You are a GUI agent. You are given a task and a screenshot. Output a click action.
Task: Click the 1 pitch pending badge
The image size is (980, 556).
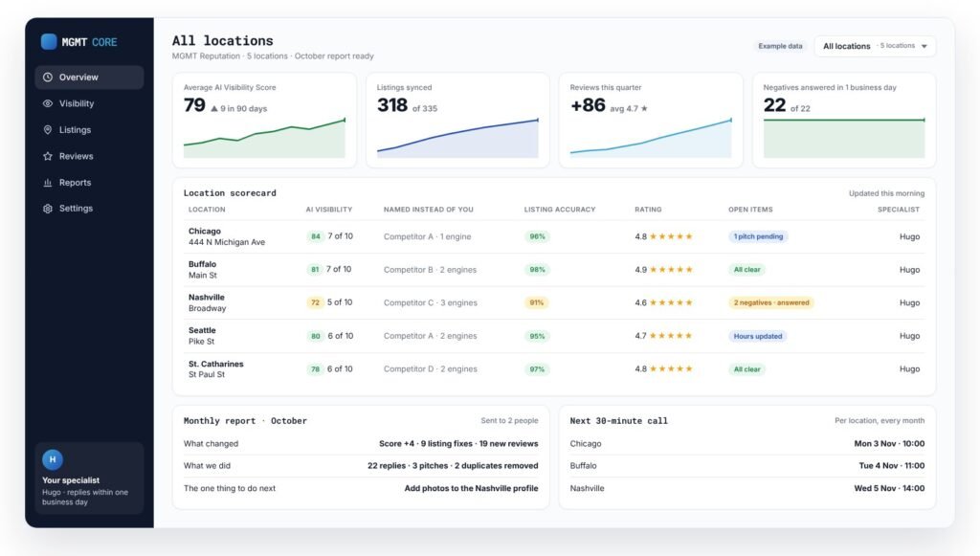(x=758, y=236)
